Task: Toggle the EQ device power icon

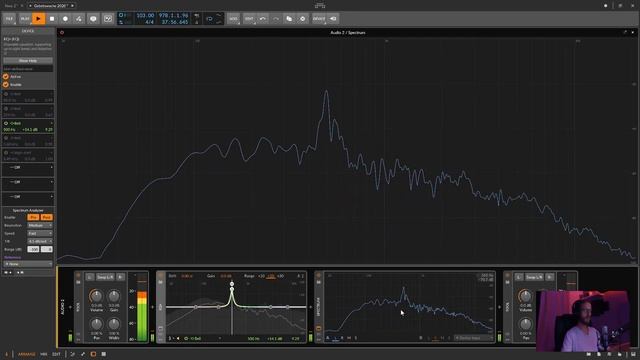Action: [x=161, y=276]
